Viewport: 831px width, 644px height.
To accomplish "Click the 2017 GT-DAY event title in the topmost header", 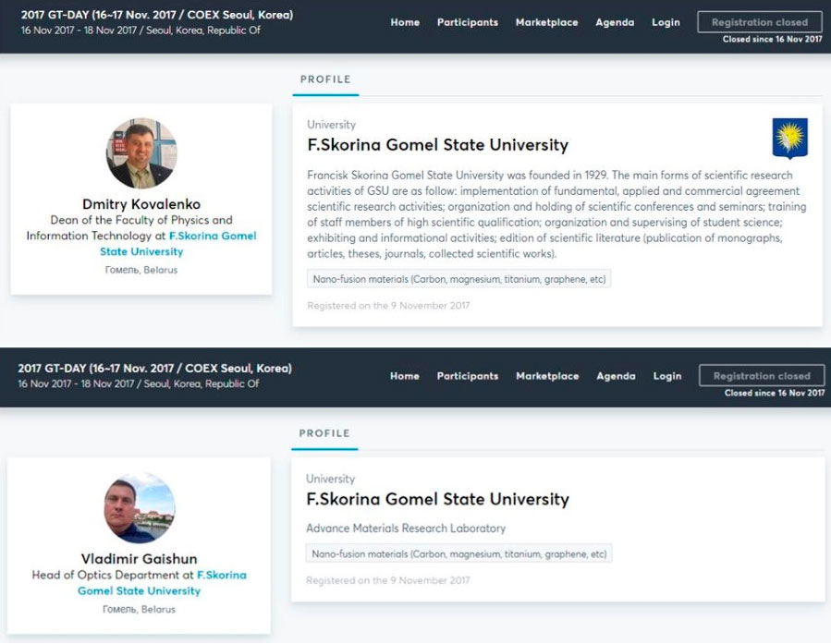I will click(x=156, y=15).
